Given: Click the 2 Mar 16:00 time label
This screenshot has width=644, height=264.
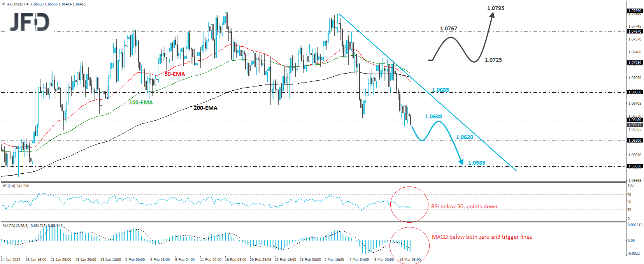Looking at the screenshot, I should click(x=334, y=260).
